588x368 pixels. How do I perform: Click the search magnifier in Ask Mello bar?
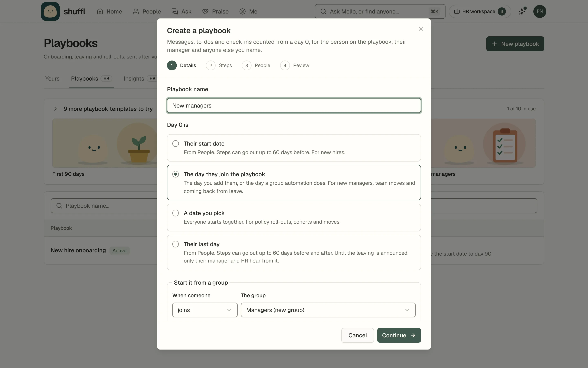(323, 11)
